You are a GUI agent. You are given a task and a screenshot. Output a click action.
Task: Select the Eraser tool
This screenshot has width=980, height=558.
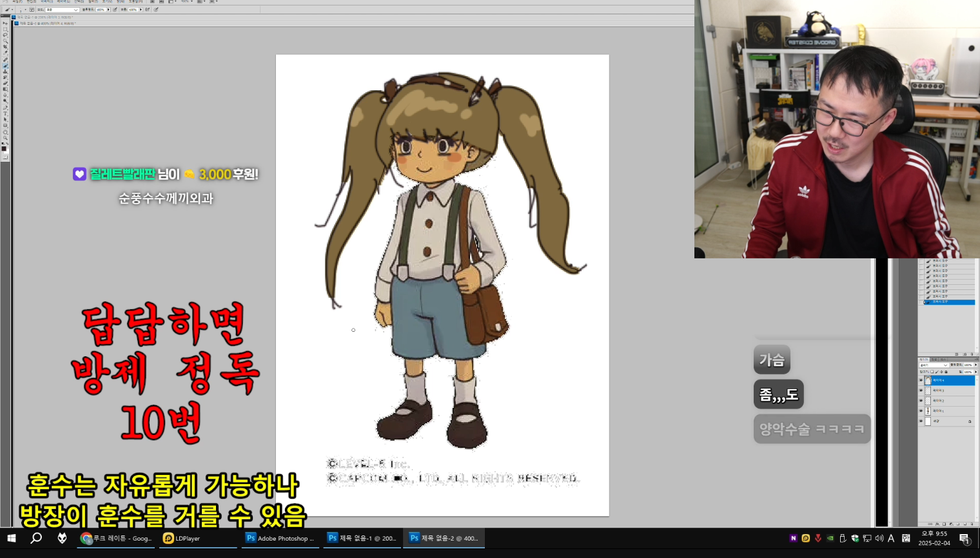tap(5, 83)
